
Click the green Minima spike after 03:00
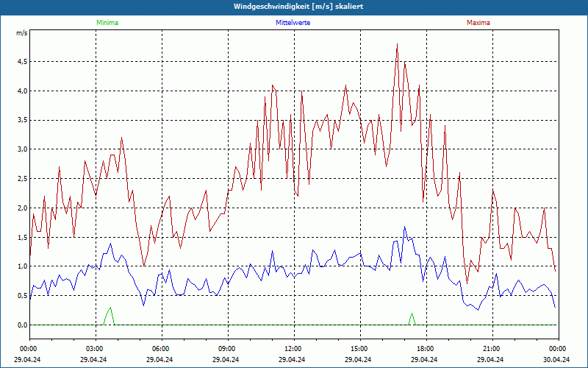click(x=109, y=316)
